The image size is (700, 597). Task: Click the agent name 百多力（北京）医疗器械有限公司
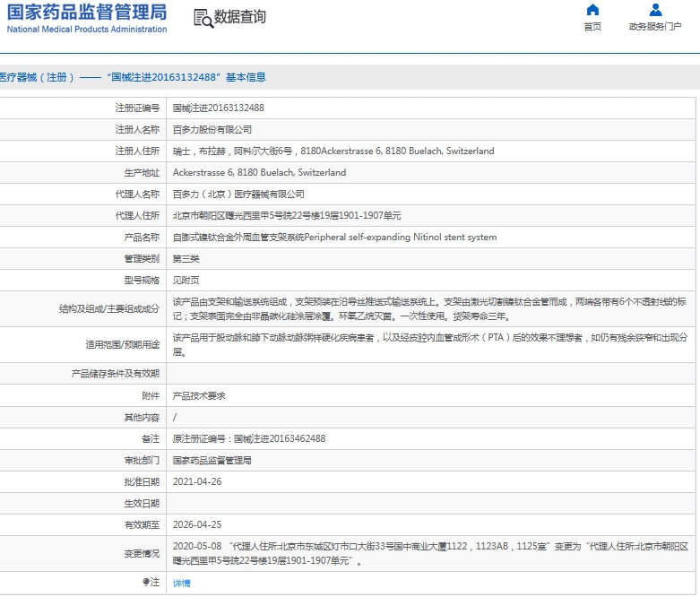click(x=238, y=194)
